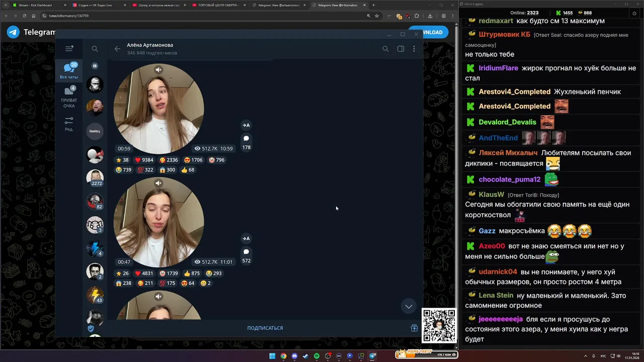Click the search icon in chat sidebar
The width and height of the screenshot is (644, 362).
coord(95,49)
